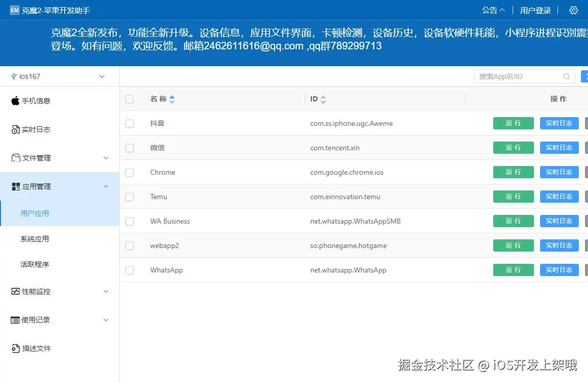Open the 手机信息 (phone info) section
Image resolution: width=588 pixels, height=383 pixels.
click(x=35, y=100)
